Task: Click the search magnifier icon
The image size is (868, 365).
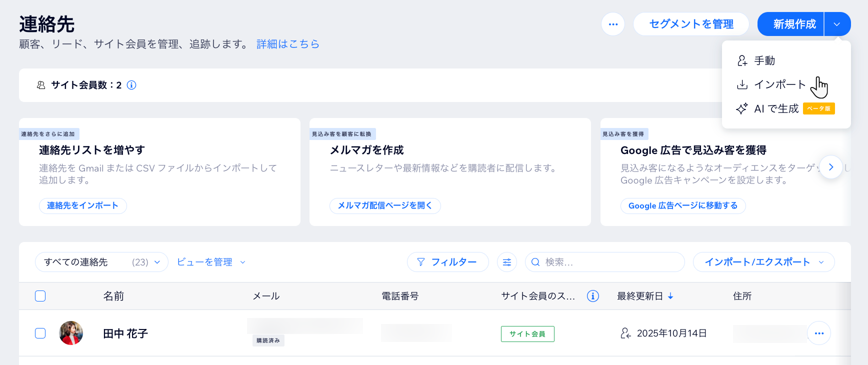Action: (x=535, y=262)
